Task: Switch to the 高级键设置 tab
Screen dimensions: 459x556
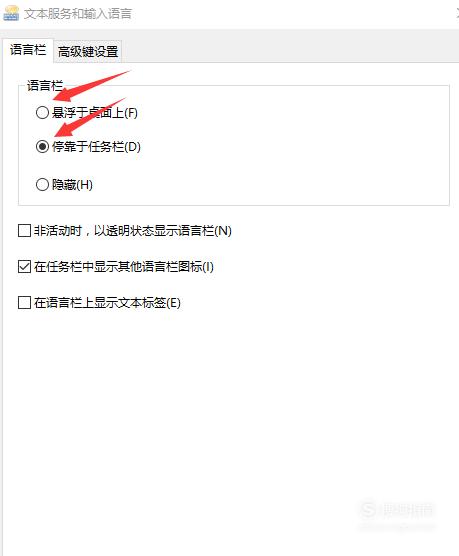Action: [x=88, y=52]
